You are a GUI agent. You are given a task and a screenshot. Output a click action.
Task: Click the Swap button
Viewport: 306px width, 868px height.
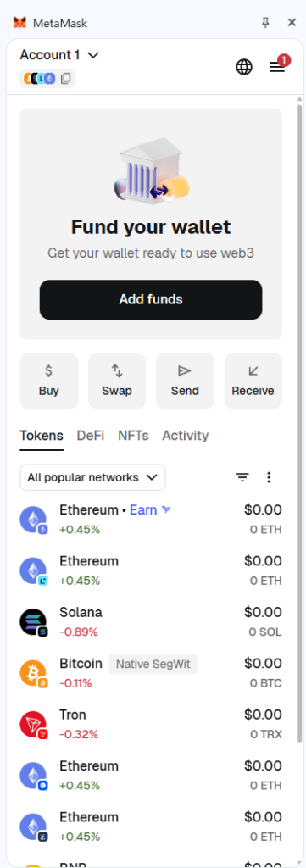tap(117, 381)
